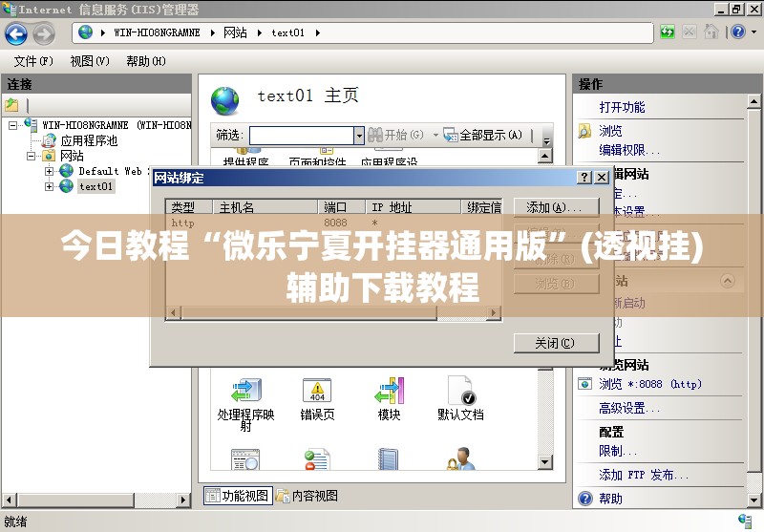Open the 帮助(H) menu
The width and height of the screenshot is (764, 532).
point(146,61)
